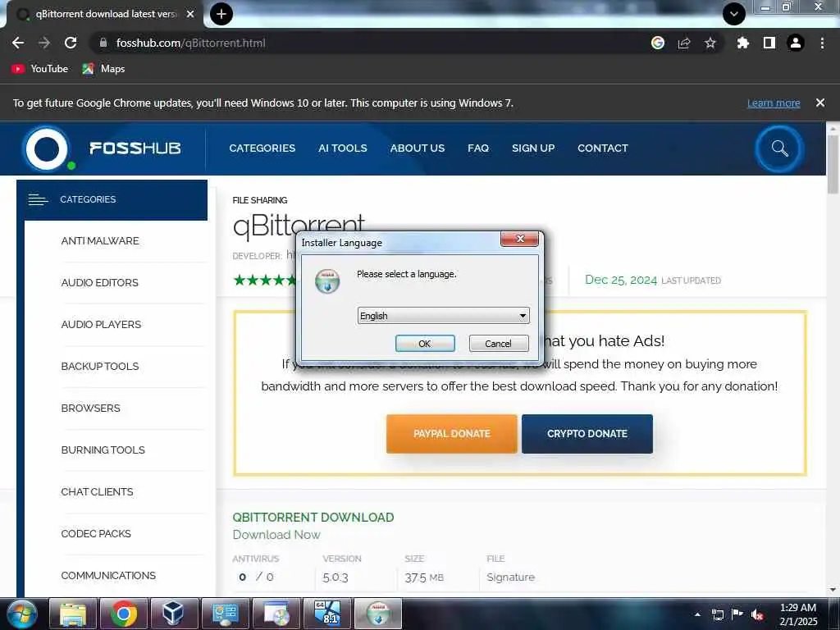This screenshot has height=630, width=840.
Task: Click the muted volume tray icon
Action: pyautogui.click(x=757, y=614)
